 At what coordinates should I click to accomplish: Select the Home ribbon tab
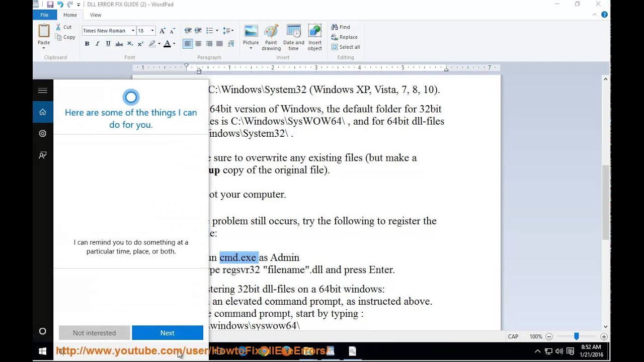coord(70,15)
